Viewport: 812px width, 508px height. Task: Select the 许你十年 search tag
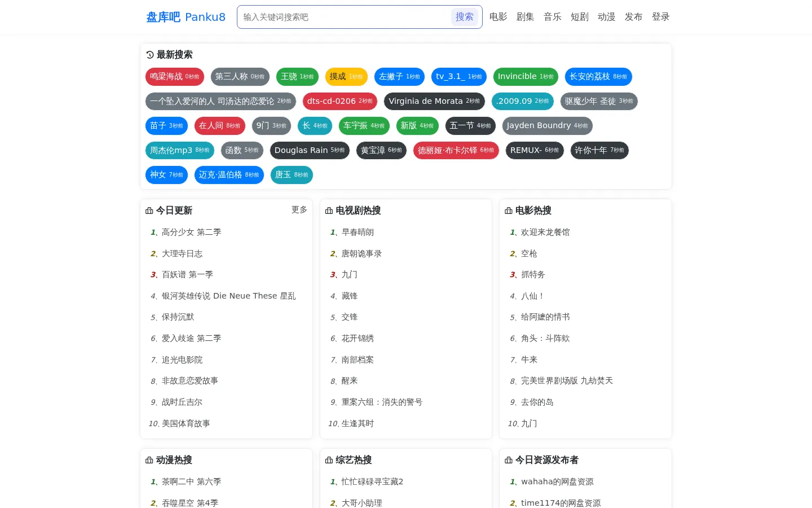click(x=599, y=151)
